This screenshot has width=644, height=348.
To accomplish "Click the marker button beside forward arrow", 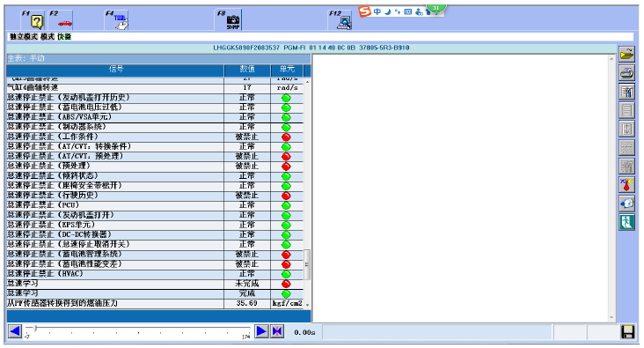I will click(277, 331).
